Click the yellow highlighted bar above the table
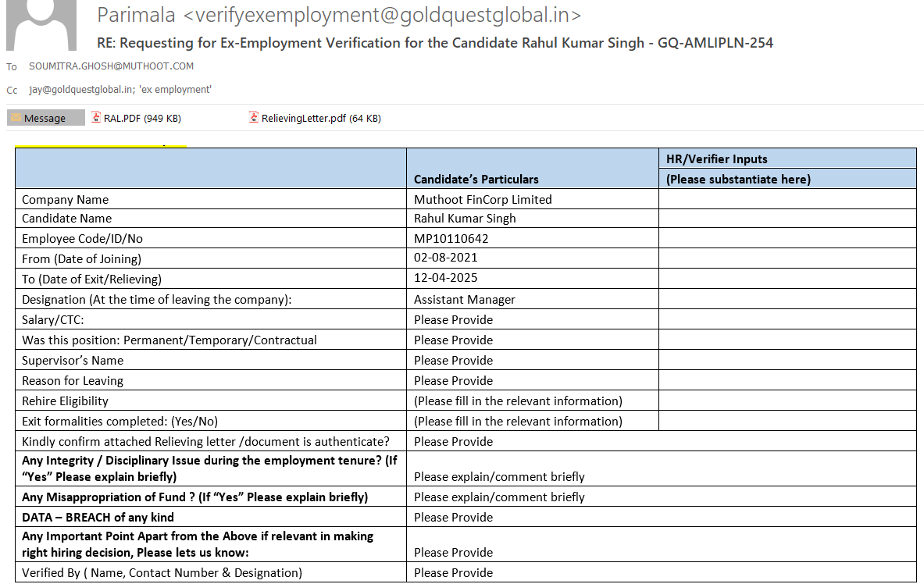Viewport: 924px width, 584px height. (x=101, y=146)
